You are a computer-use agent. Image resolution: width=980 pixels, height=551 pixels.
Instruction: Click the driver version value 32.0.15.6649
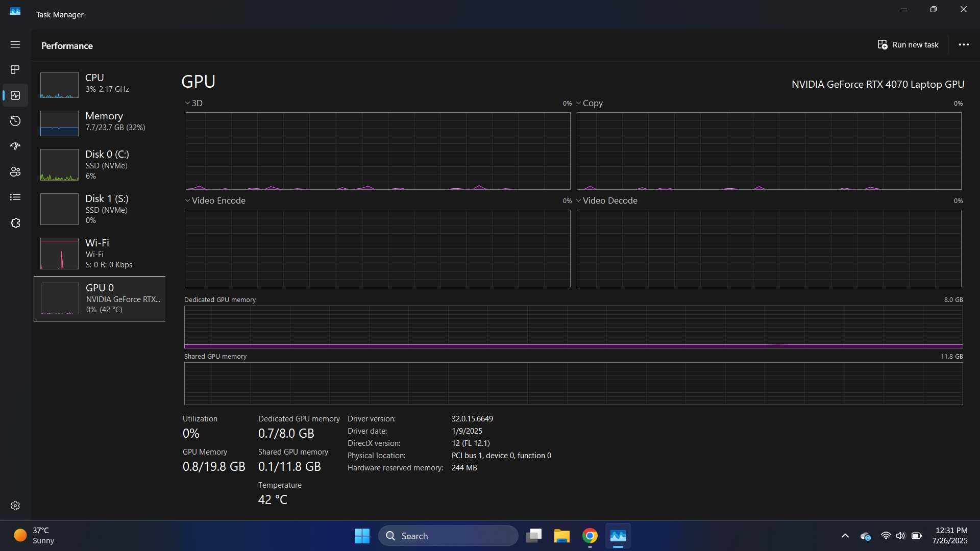click(472, 419)
